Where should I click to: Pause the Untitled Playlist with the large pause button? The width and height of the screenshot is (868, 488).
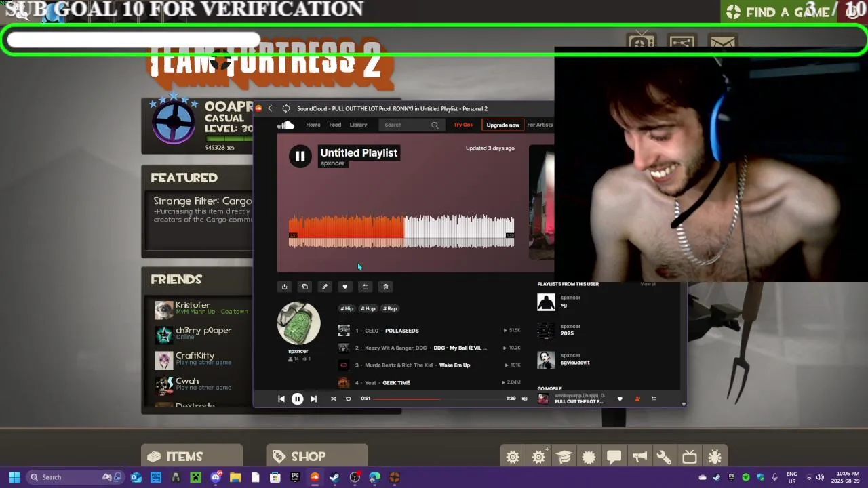300,157
